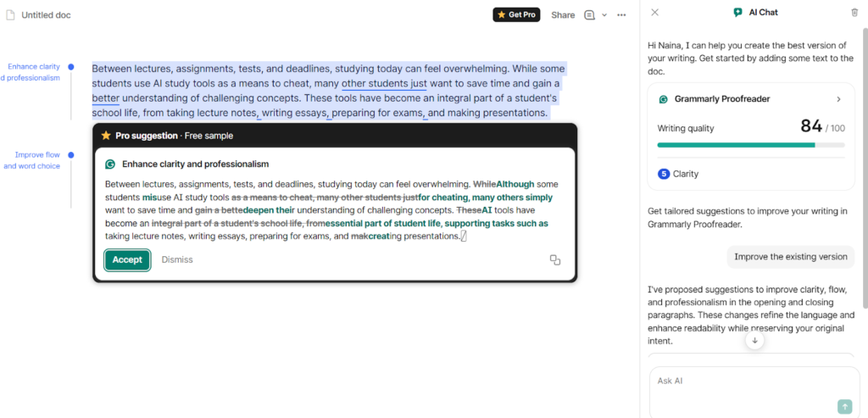Click the Get Pro star button
The height and width of the screenshot is (418, 868).
516,15
